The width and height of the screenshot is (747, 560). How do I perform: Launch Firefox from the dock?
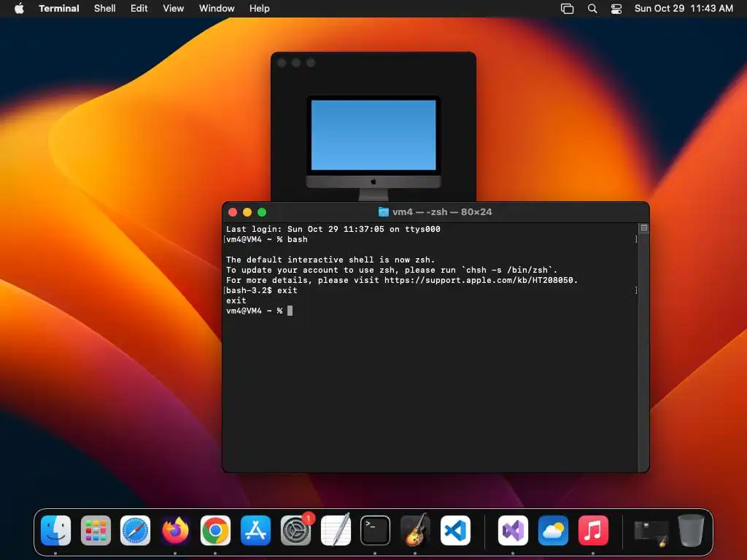tap(175, 530)
